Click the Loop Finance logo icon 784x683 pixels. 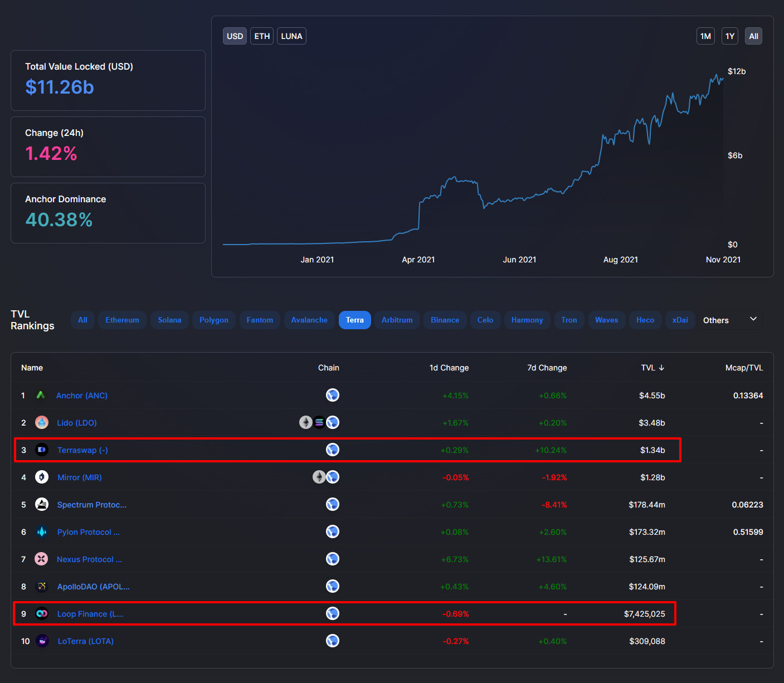coord(42,613)
